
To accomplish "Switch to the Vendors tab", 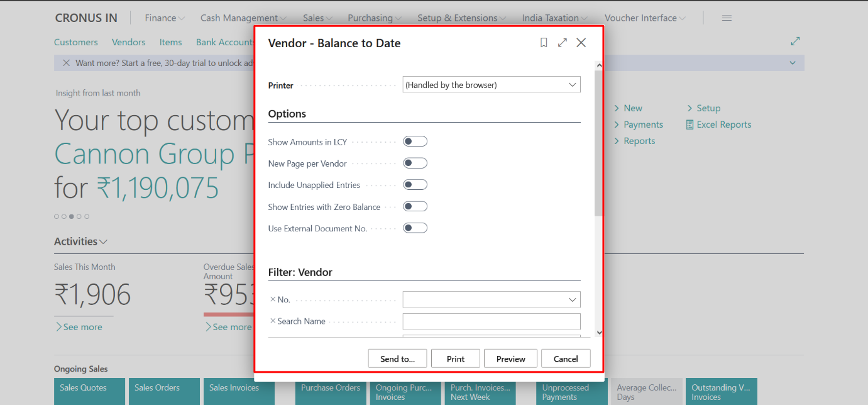I will (x=128, y=42).
